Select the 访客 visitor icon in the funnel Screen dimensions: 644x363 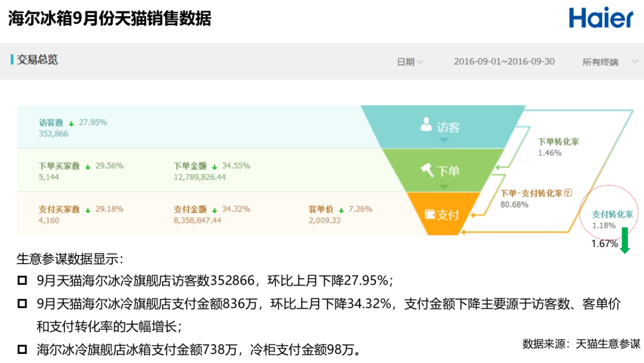(x=426, y=124)
